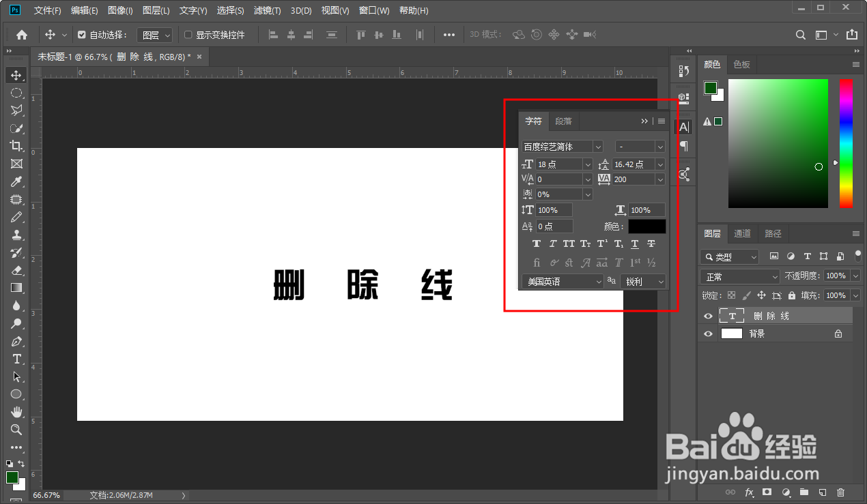Open the fx layer styles button
This screenshot has width=867, height=504.
click(750, 492)
